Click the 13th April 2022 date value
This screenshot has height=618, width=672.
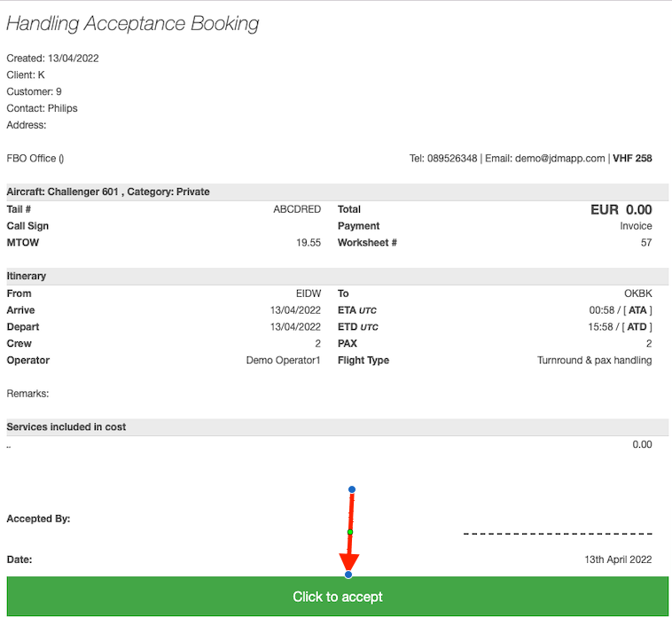618,559
